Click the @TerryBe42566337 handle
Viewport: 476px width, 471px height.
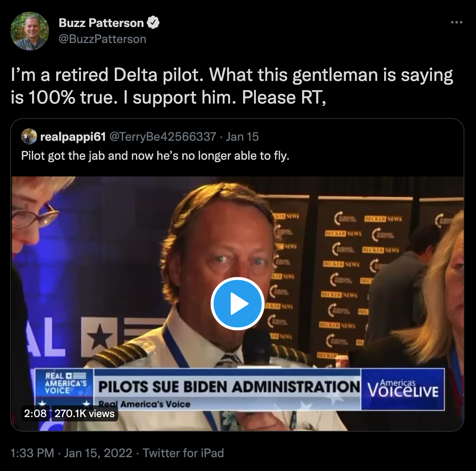point(163,137)
